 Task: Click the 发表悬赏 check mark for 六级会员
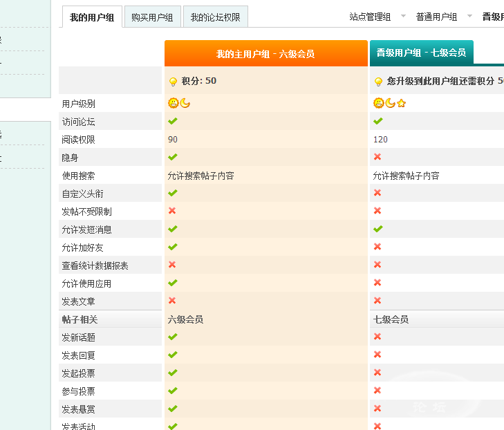pyautogui.click(x=173, y=409)
